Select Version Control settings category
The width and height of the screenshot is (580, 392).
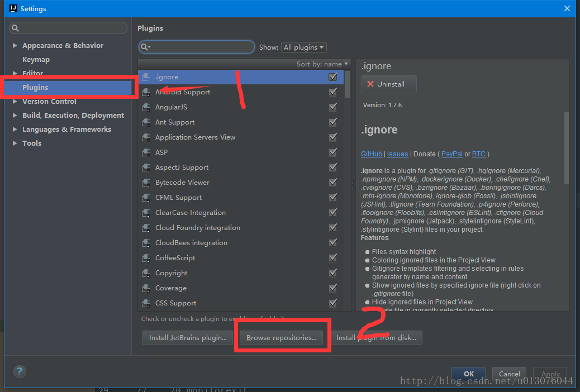pos(49,101)
